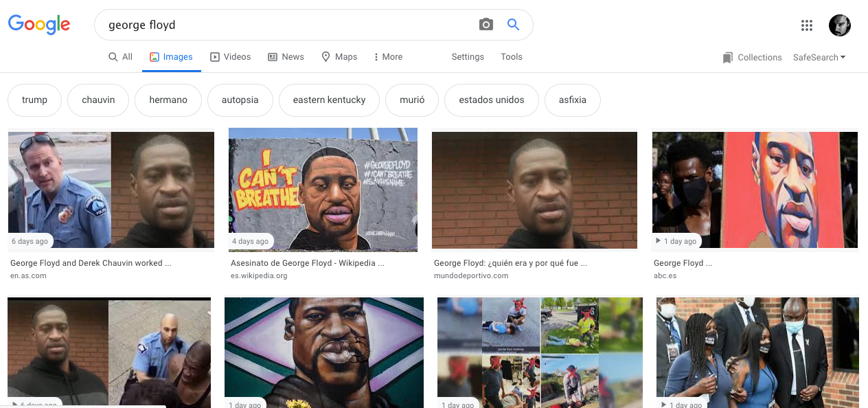Click the Google logo
The height and width of the screenshot is (408, 868).
point(39,25)
